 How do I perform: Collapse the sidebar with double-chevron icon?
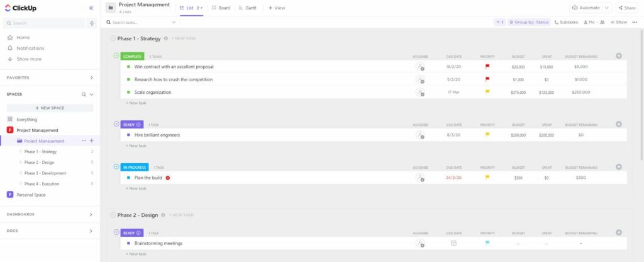[91, 8]
